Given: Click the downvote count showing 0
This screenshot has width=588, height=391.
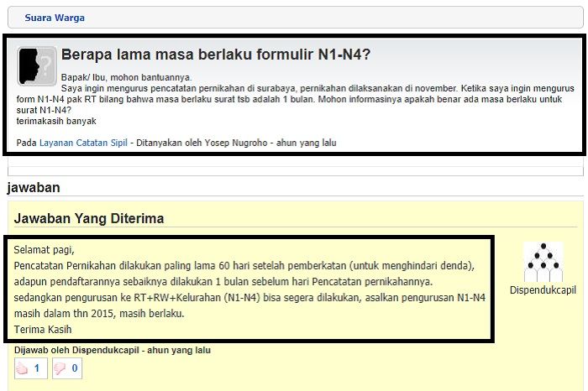Looking at the screenshot, I should point(74,368).
